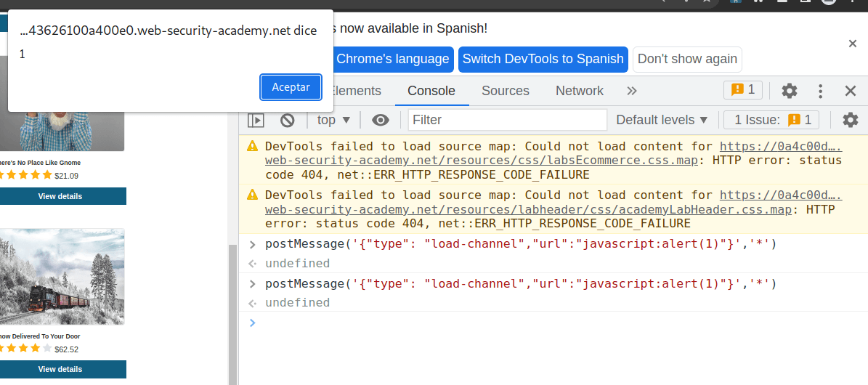Click the first undefined result line
The image size is (868, 385).
297,264
